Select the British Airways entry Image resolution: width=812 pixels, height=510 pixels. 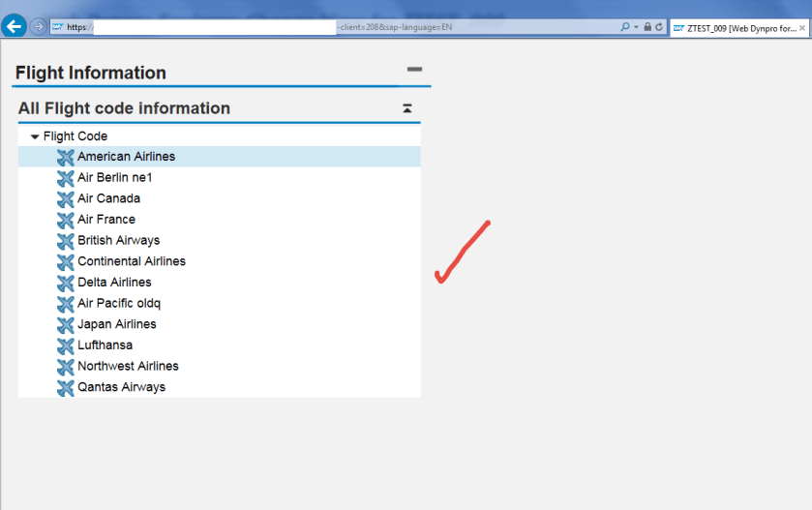(x=119, y=240)
